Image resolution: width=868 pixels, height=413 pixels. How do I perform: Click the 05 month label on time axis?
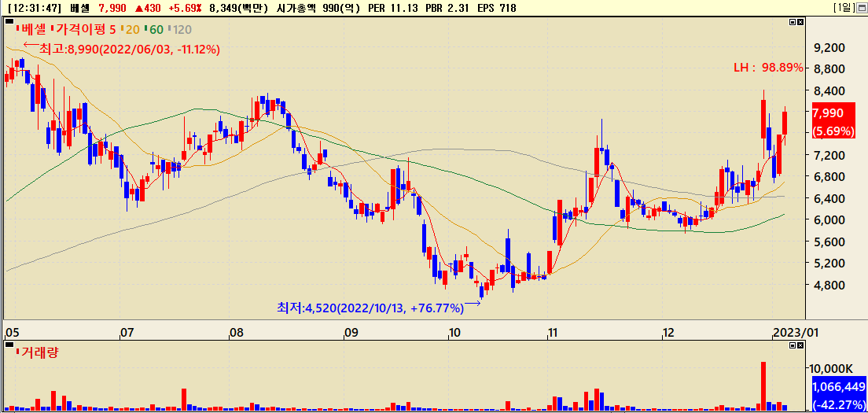[11, 333]
